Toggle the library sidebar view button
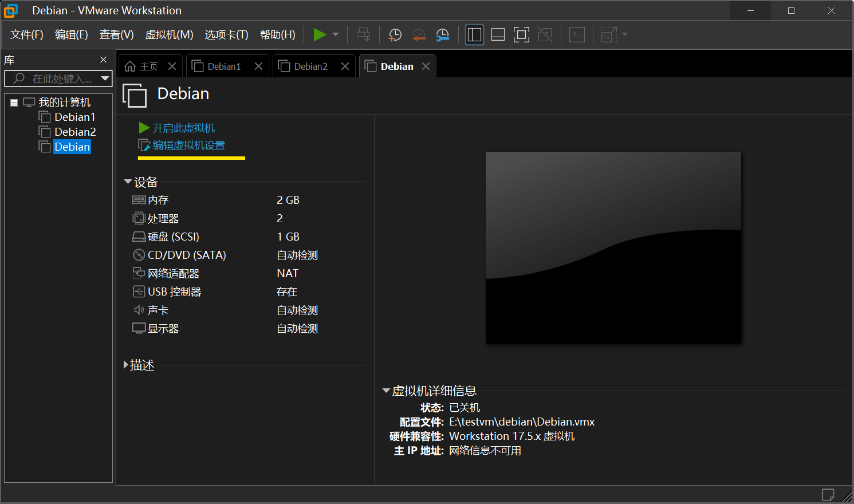The width and height of the screenshot is (854, 504). 474,35
